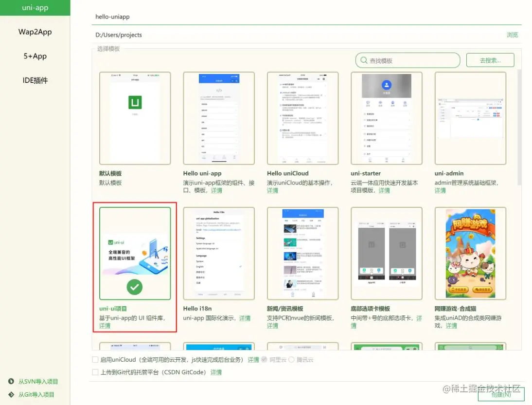Image resolution: width=532 pixels, height=405 pixels.
Task: Switch to the Wap2App tab
Action: click(35, 32)
